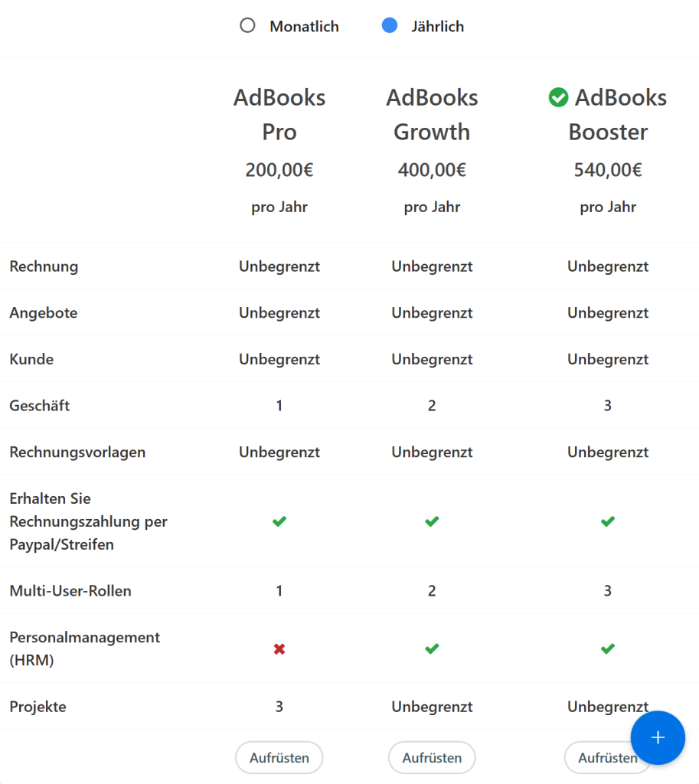The width and height of the screenshot is (699, 784).
Task: Click the red cross for Personalmanagement Pro
Action: tap(279, 649)
